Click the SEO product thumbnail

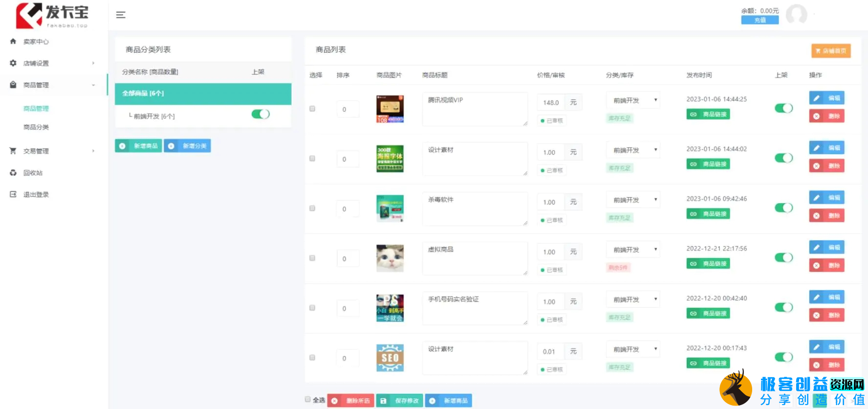point(390,358)
